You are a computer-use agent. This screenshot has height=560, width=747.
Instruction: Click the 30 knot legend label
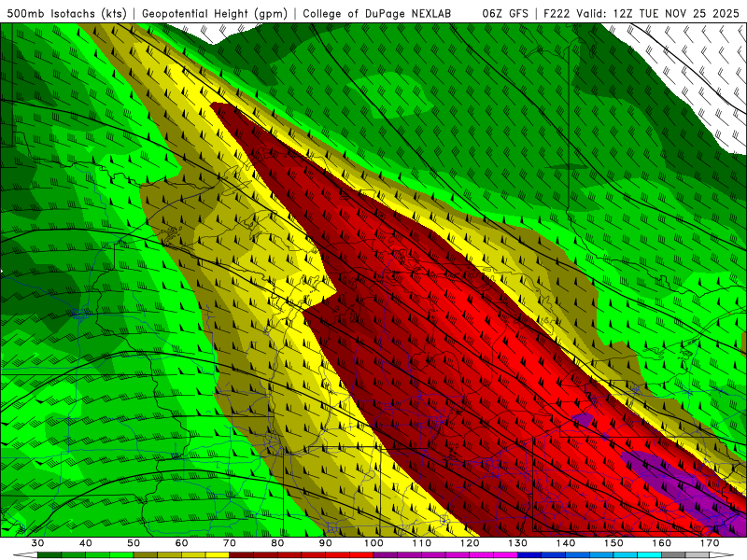(37, 543)
